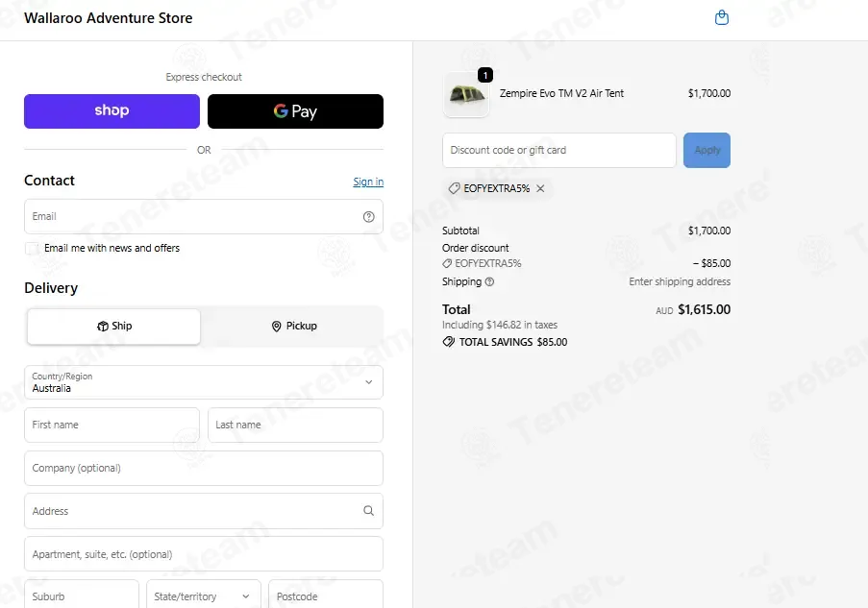Focus the Discount code or gift card field
The width and height of the screenshot is (868, 608).
[x=559, y=150]
